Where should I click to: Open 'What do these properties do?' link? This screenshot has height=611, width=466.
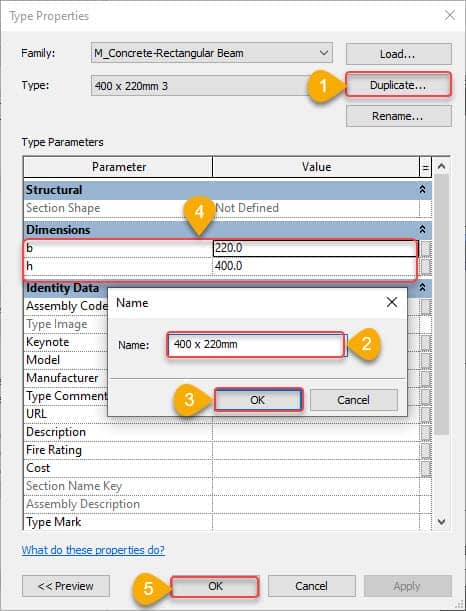coord(93,550)
